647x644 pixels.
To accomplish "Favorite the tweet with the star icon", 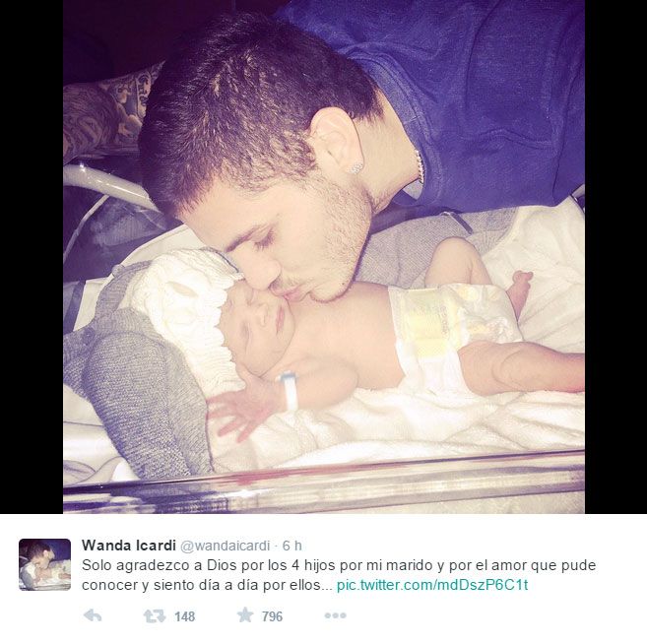I will [245, 615].
